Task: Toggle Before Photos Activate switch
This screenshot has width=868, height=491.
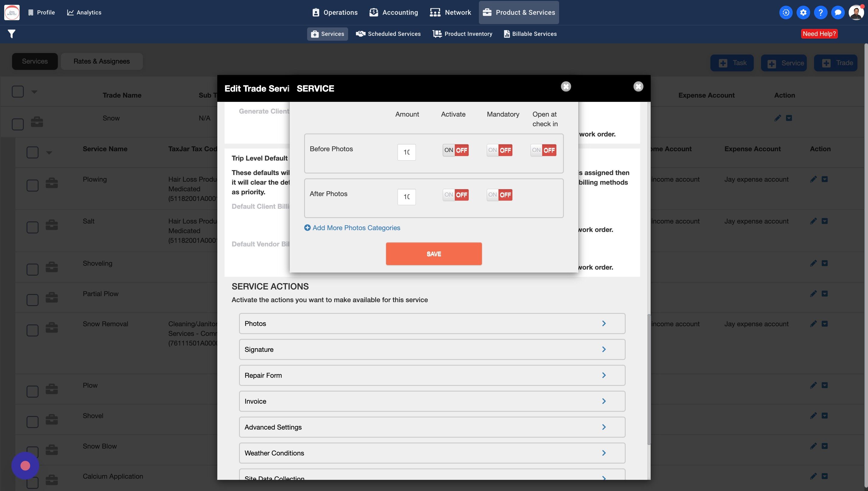Action: click(455, 150)
